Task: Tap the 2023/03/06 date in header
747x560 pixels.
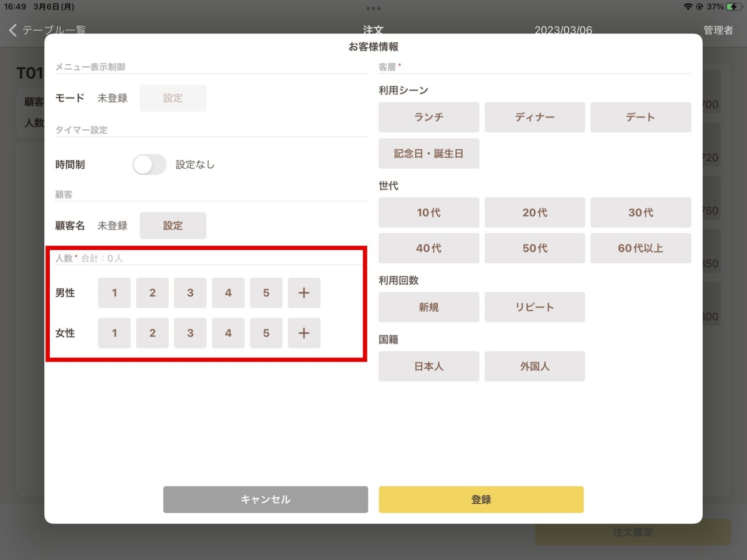Action: point(563,30)
